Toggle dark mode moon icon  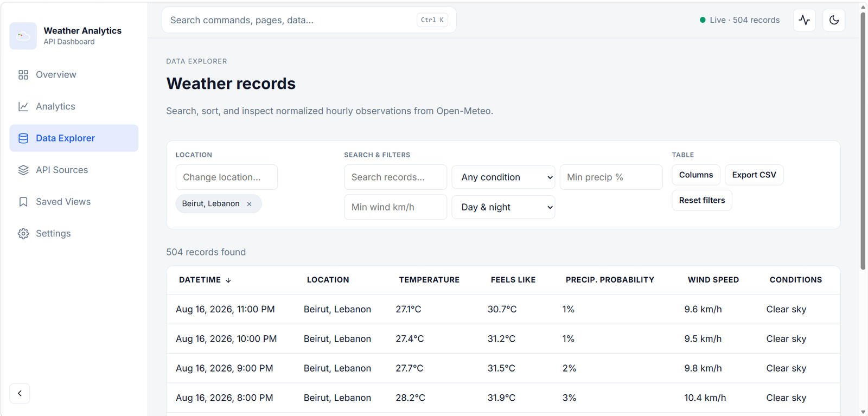(834, 20)
